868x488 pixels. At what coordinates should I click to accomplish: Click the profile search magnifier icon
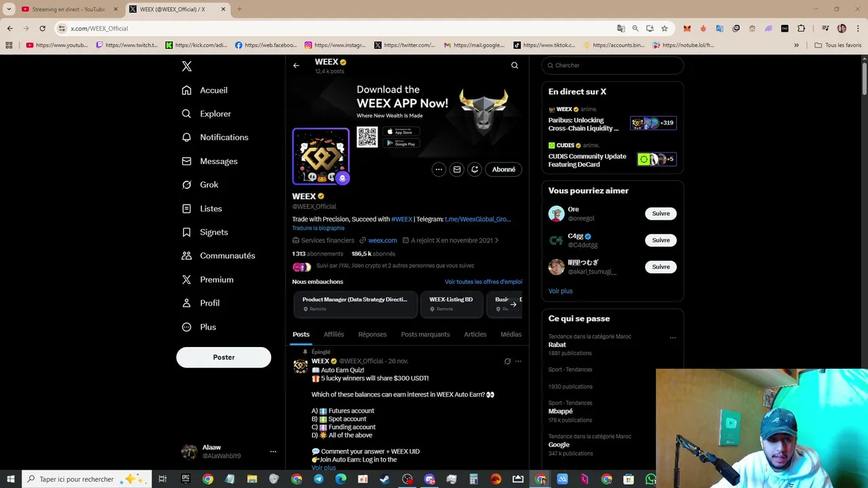click(x=515, y=66)
